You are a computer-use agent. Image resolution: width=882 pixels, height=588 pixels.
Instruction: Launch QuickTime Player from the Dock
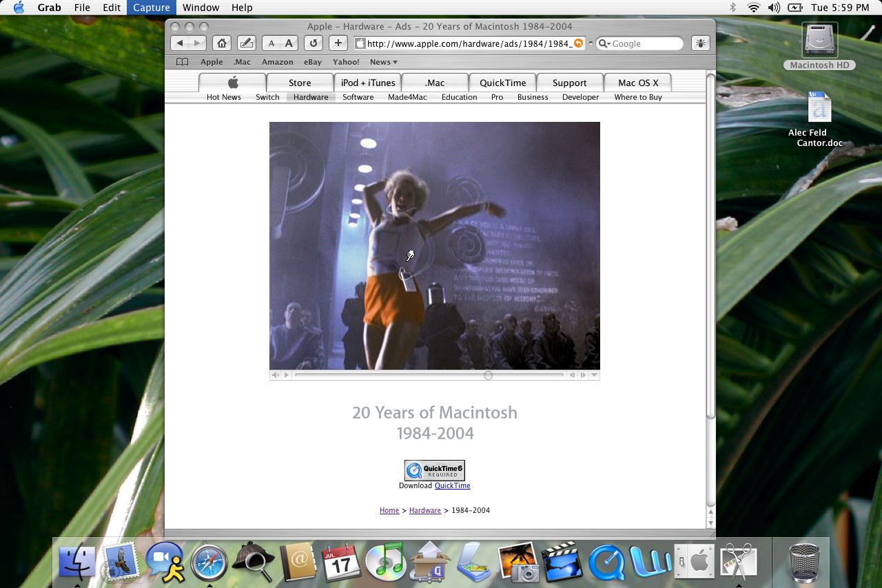(x=606, y=563)
